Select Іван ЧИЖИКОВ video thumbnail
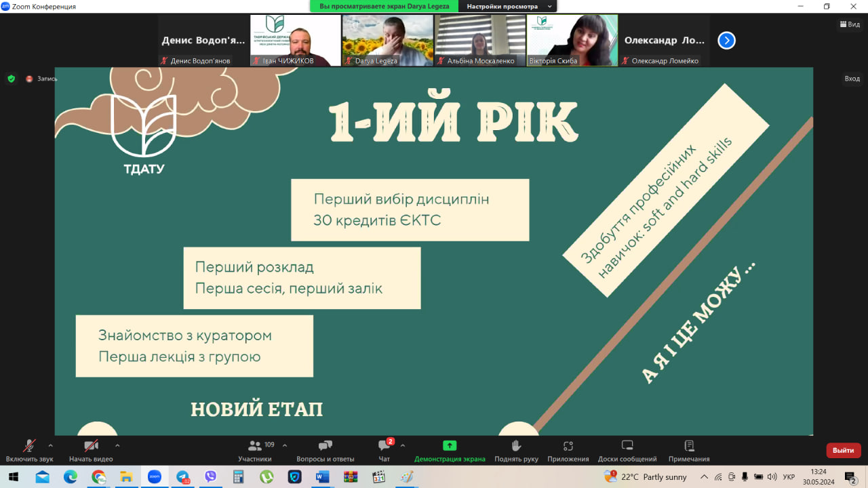868x488 pixels. 296,41
